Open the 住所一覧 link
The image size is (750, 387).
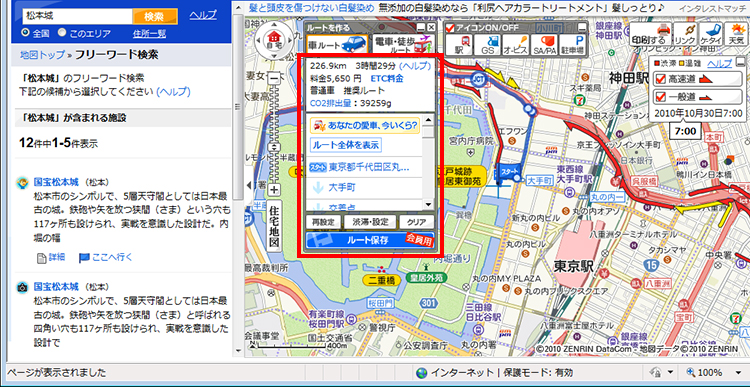click(150, 33)
